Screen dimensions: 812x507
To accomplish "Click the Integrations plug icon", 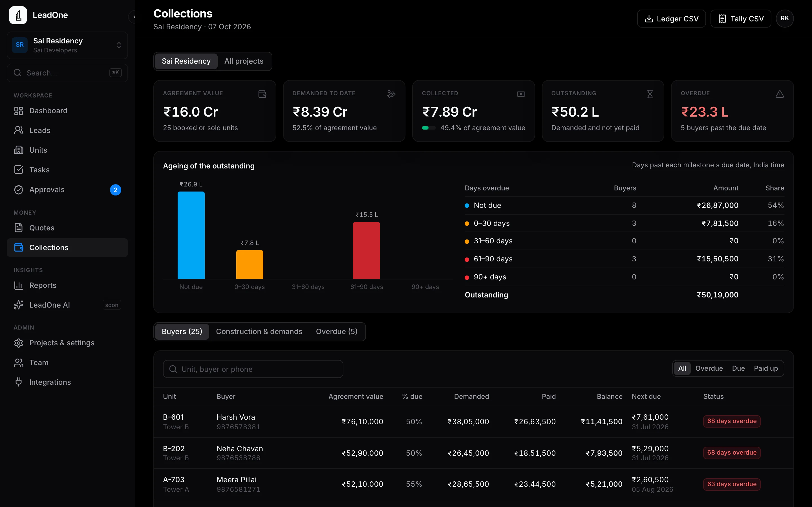I will [x=18, y=382].
